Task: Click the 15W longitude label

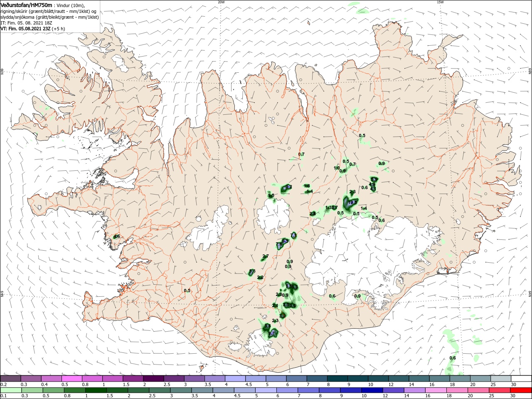Action: coord(440,2)
